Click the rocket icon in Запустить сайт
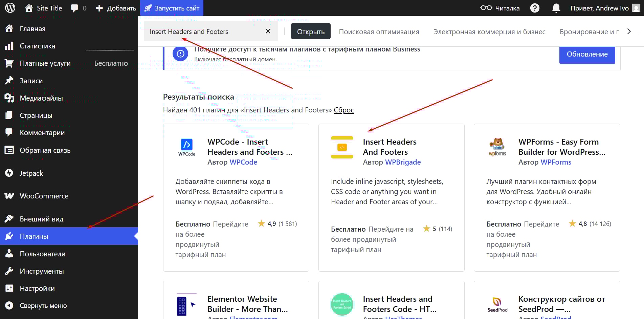Screen dimensions: 644x319 click(x=148, y=8)
